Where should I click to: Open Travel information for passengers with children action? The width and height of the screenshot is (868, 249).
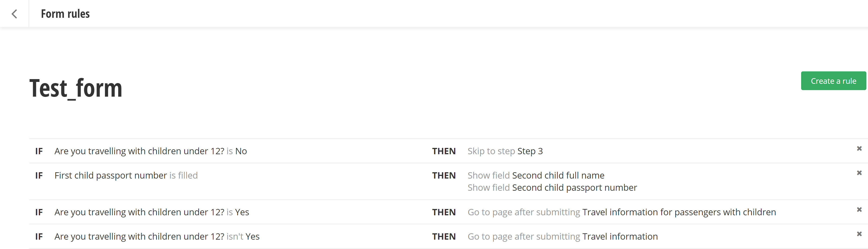(x=621, y=212)
